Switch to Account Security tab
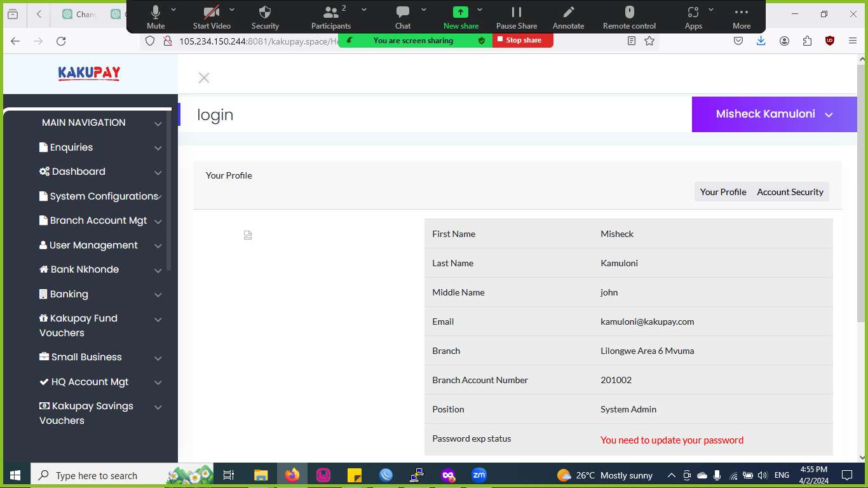This screenshot has height=488, width=868. pyautogui.click(x=790, y=192)
